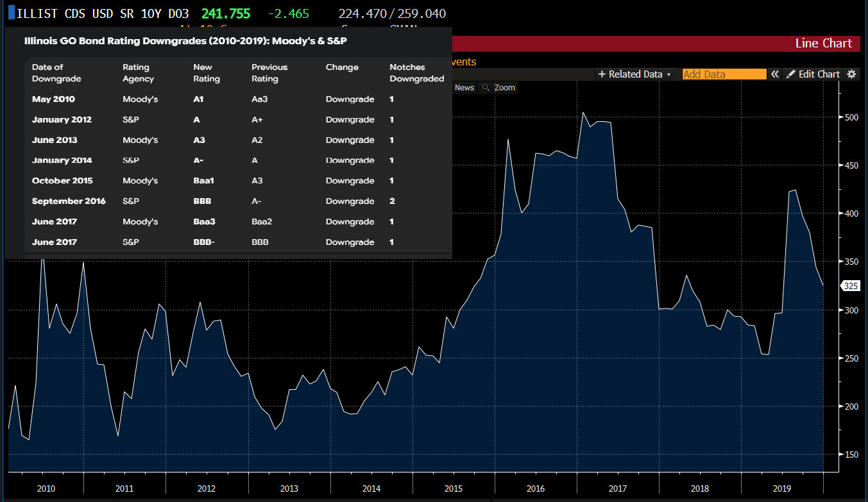
Task: Open the Edit Chart tool
Action: click(x=813, y=74)
